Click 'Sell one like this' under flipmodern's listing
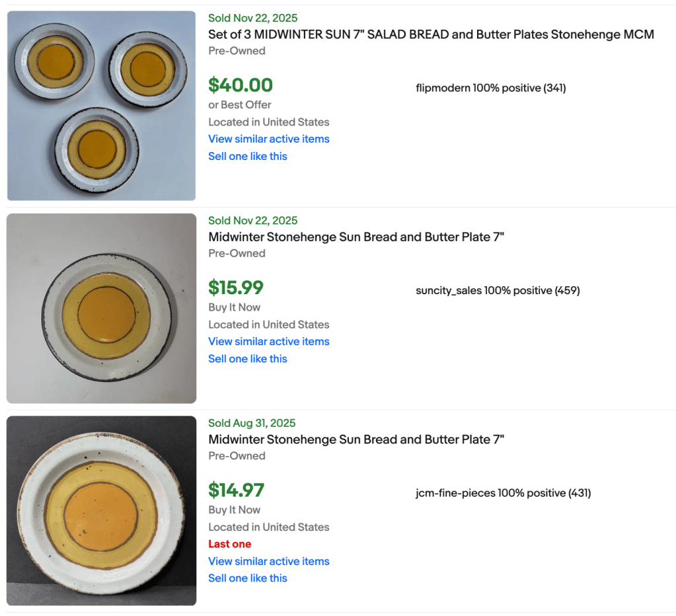 point(248,156)
